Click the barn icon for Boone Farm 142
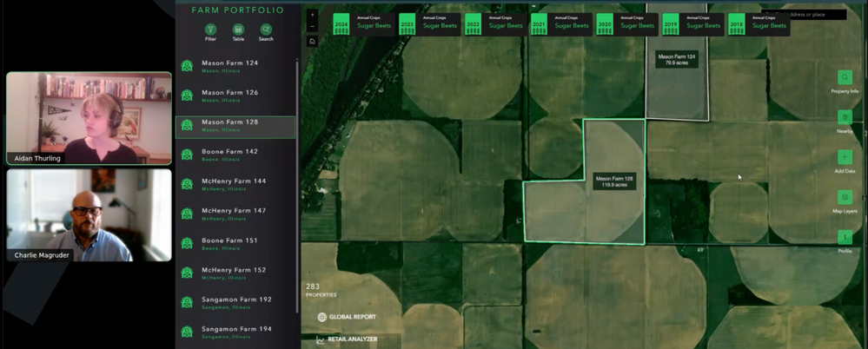The width and height of the screenshot is (868, 349). (x=187, y=155)
